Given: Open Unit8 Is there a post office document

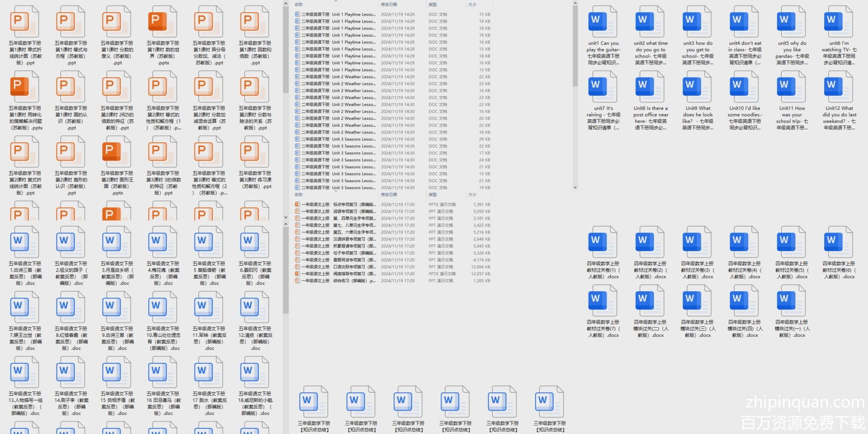Looking at the screenshot, I should click(x=650, y=87).
